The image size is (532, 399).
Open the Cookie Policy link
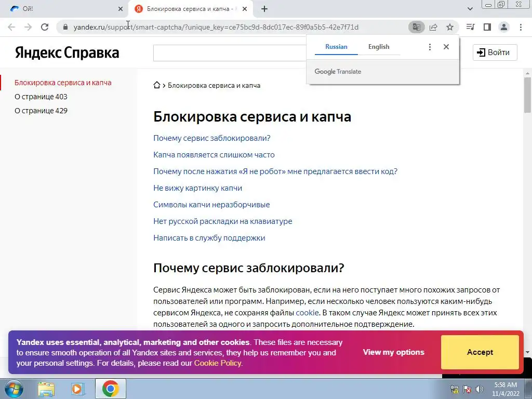[x=218, y=363]
